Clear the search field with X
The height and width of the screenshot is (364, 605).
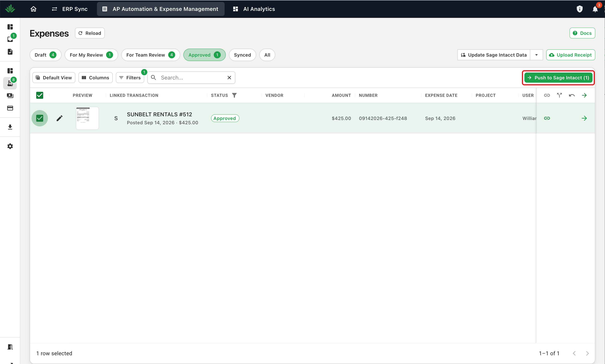tap(229, 78)
